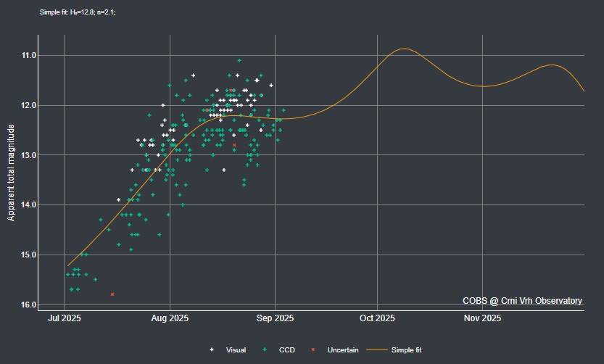Click the red Uncertain legend cross icon

pos(313,349)
